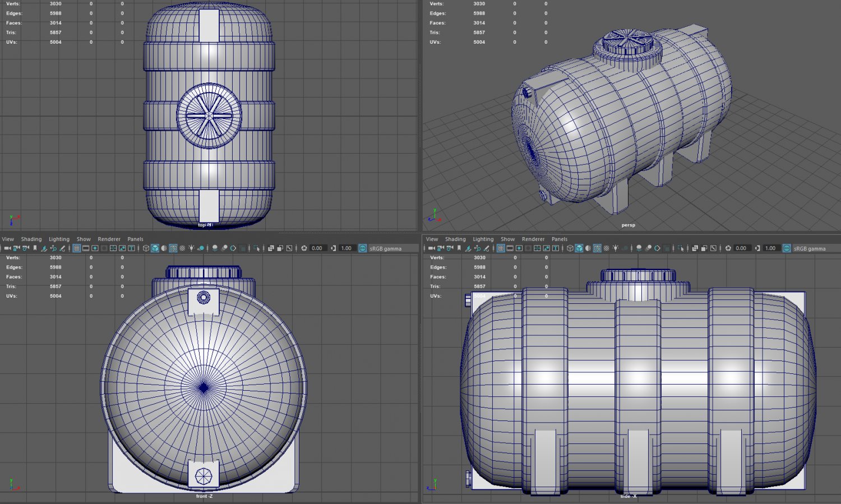
Task: Click Lock Camera icon in side view toolbar
Action: [x=441, y=248]
